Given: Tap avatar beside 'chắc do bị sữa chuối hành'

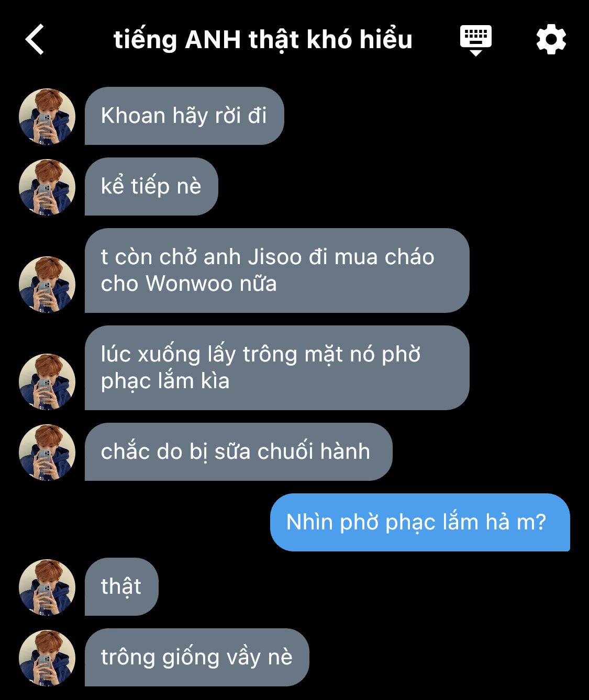Looking at the screenshot, I should (x=47, y=452).
